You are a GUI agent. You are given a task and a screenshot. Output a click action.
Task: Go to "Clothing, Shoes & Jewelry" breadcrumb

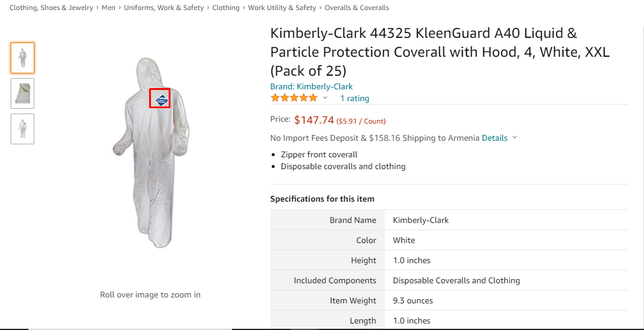tap(51, 8)
